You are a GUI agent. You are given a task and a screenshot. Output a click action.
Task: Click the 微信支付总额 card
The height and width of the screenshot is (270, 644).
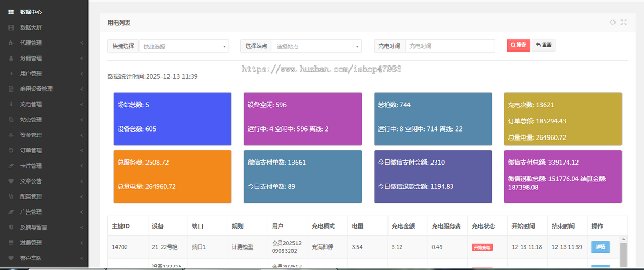click(563, 177)
